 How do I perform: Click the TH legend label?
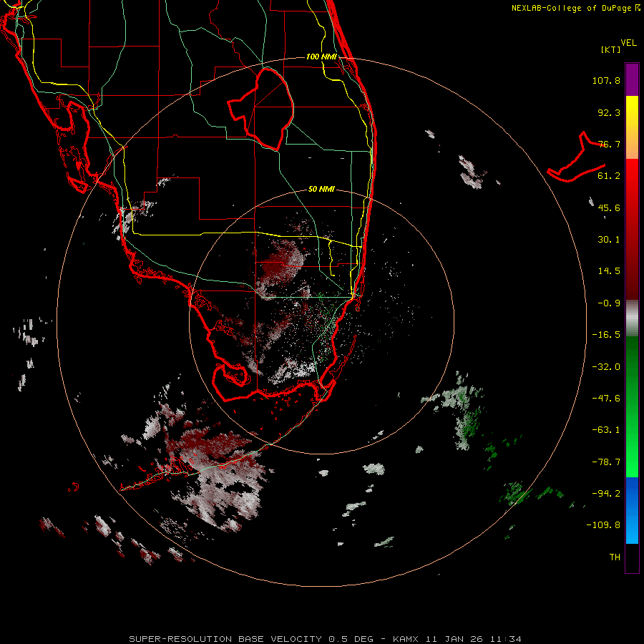point(615,557)
